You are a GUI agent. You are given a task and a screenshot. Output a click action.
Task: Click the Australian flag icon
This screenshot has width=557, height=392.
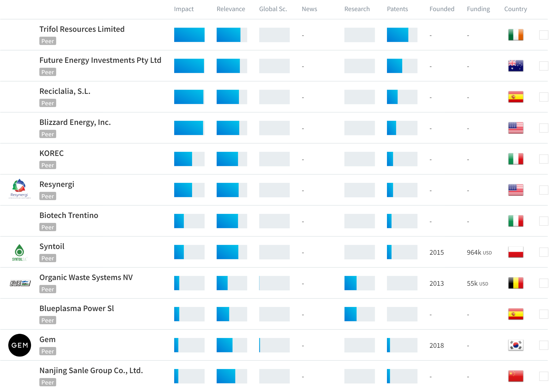click(x=516, y=66)
